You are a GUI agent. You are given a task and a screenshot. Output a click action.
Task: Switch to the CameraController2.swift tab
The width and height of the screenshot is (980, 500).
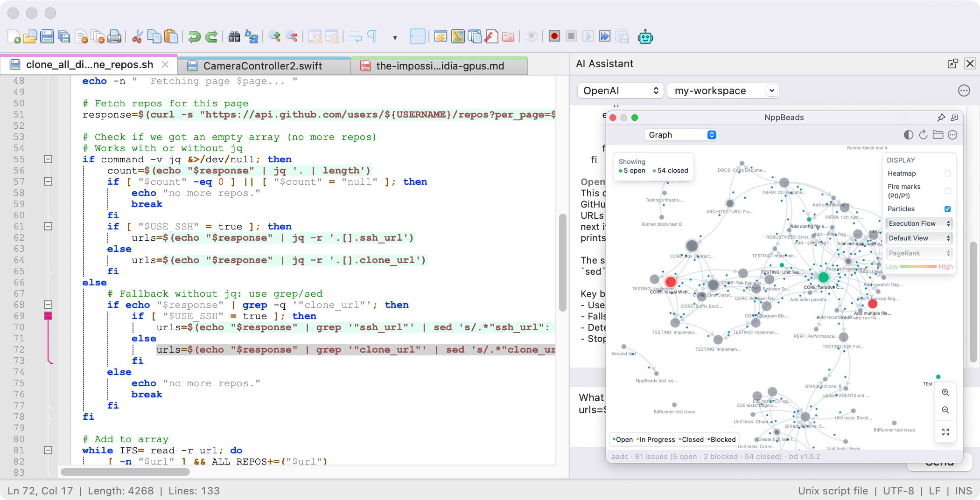coord(263,65)
